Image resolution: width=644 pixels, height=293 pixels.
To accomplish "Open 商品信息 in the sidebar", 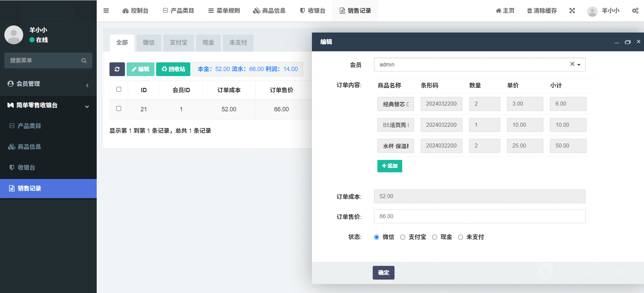I will click(48, 147).
